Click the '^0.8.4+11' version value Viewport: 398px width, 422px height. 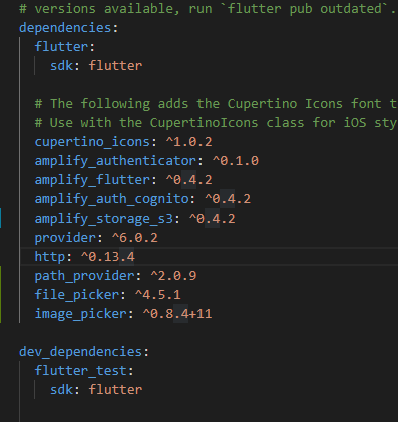(x=177, y=314)
